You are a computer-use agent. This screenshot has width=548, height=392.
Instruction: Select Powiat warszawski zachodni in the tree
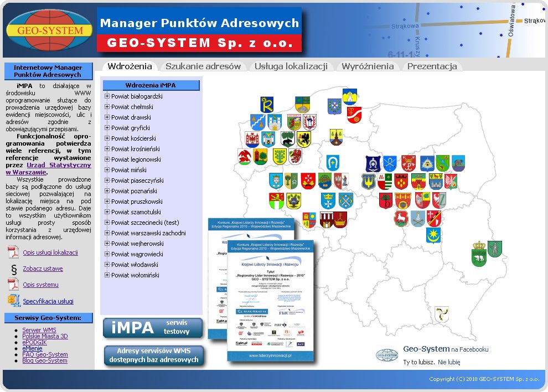(x=148, y=233)
